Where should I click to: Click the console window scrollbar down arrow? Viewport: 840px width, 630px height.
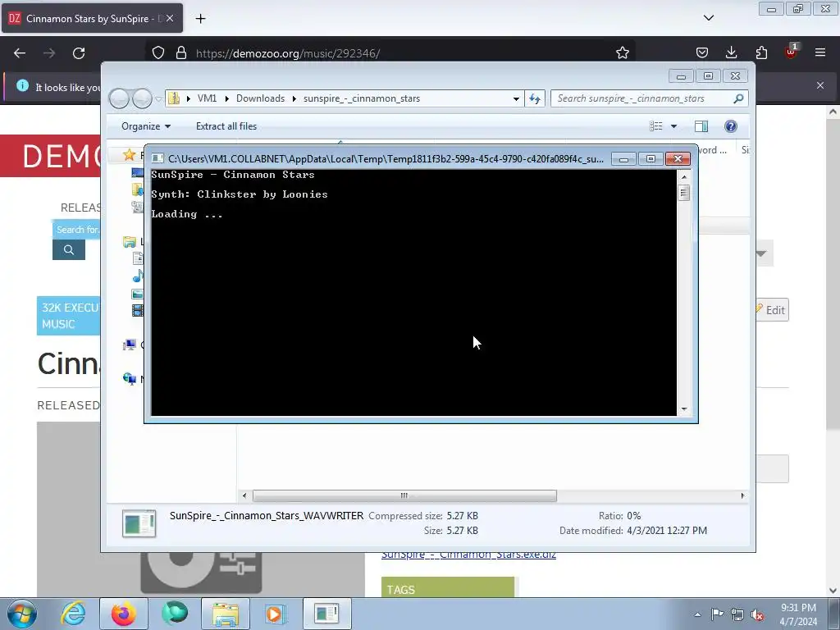[x=683, y=409]
